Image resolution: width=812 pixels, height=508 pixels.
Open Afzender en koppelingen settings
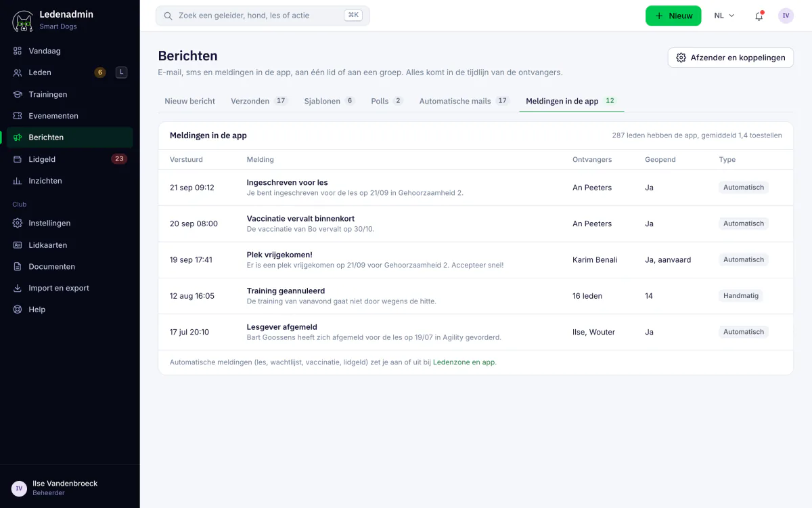pyautogui.click(x=731, y=58)
